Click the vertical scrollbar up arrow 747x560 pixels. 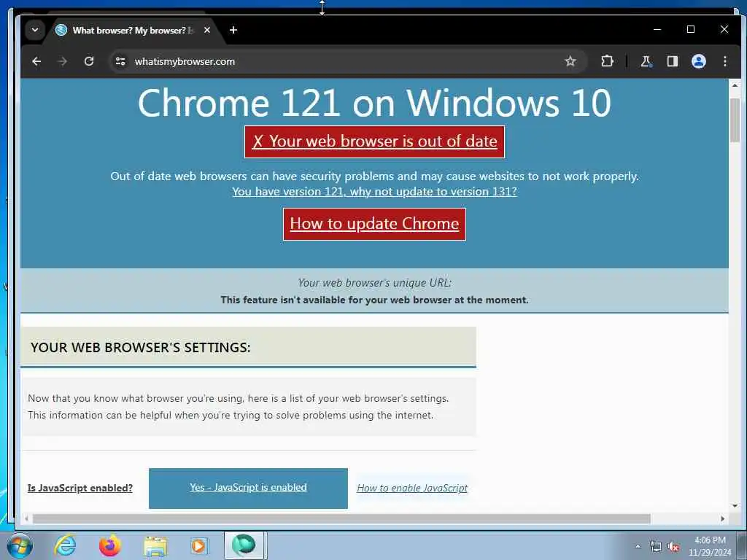point(735,85)
